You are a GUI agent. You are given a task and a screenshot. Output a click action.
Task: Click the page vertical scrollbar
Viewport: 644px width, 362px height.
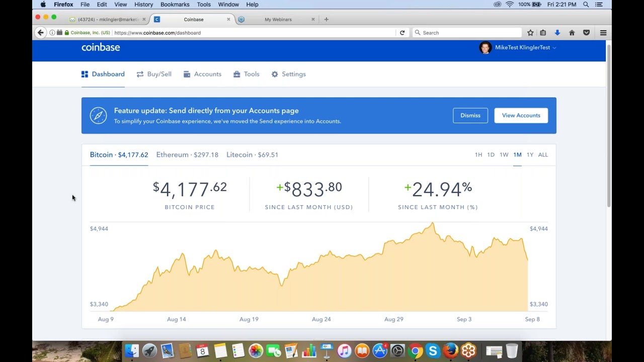[609, 126]
